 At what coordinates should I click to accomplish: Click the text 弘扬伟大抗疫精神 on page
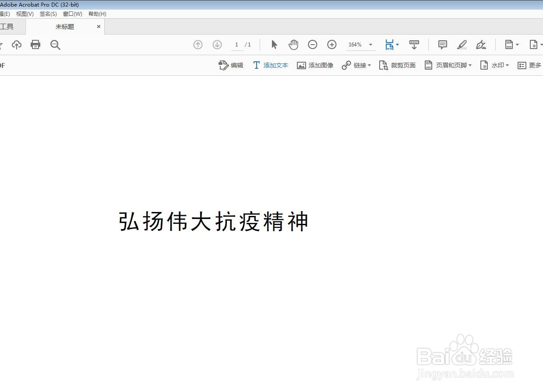coord(214,221)
